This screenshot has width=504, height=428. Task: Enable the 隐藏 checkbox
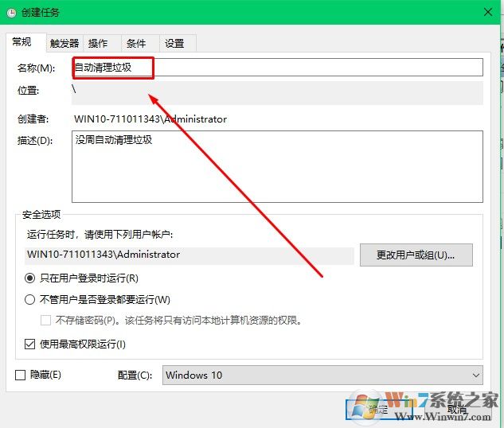tap(21, 375)
